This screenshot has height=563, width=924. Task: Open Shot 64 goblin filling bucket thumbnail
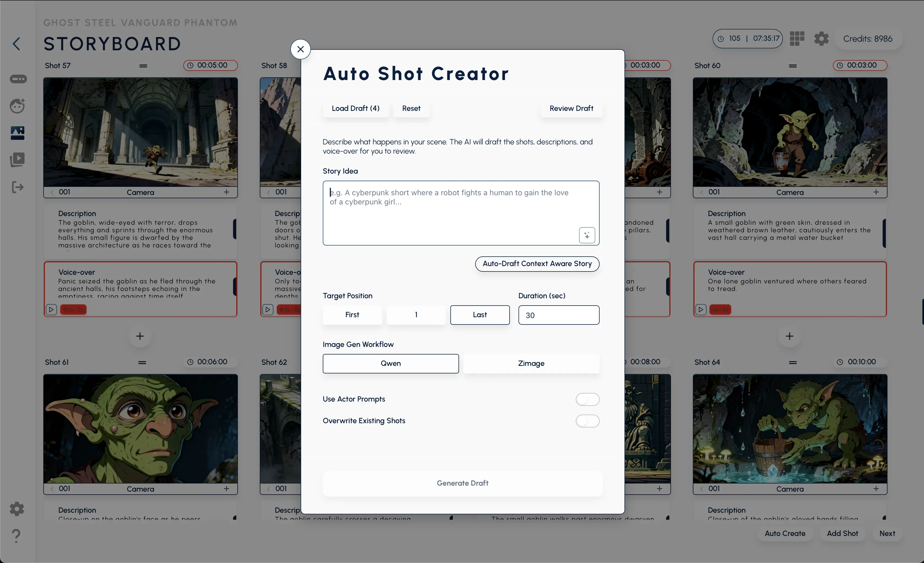790,429
